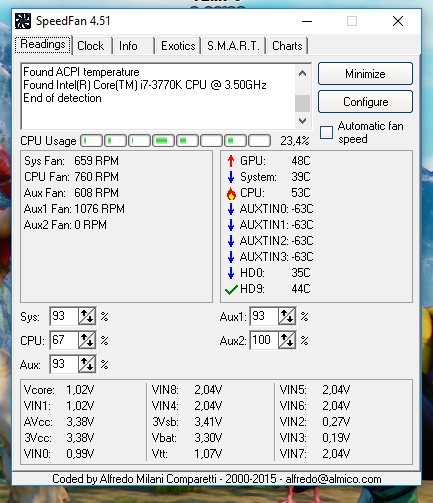Click the red up arrow next to GPU
The image size is (433, 503).
(x=231, y=161)
